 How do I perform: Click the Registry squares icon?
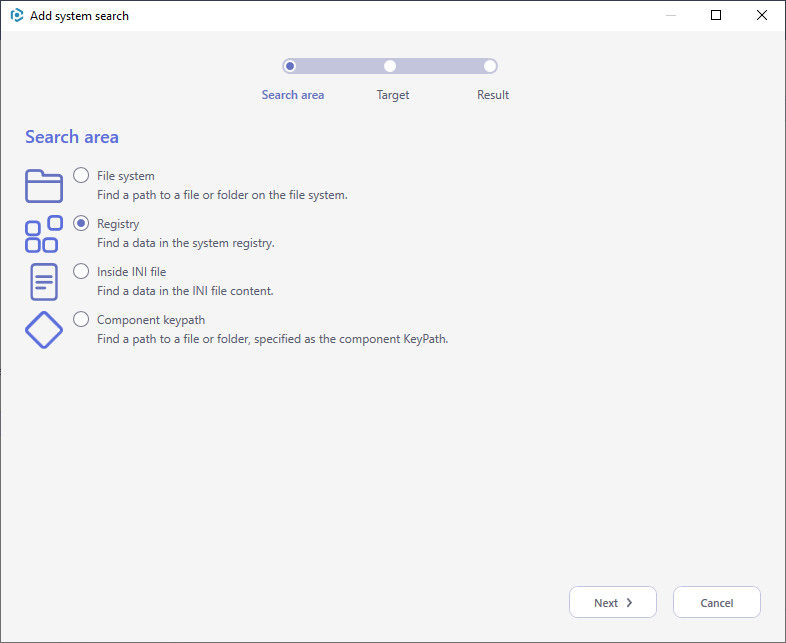[x=44, y=234]
